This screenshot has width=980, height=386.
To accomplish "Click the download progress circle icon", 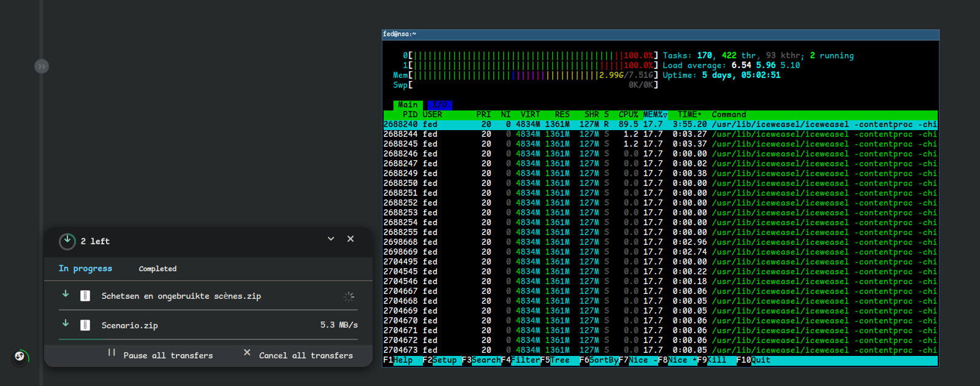I will coord(67,241).
